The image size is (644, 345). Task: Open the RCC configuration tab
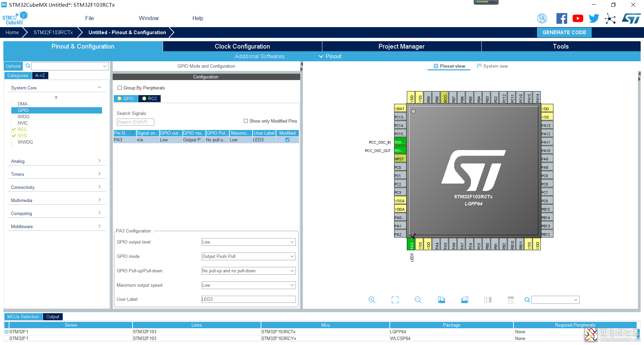150,98
